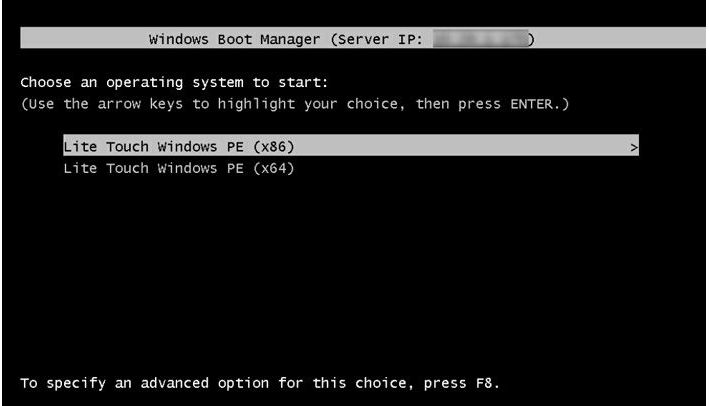
Task: Choose the Lite Touch Windows PE (x64) entry
Action: point(179,168)
